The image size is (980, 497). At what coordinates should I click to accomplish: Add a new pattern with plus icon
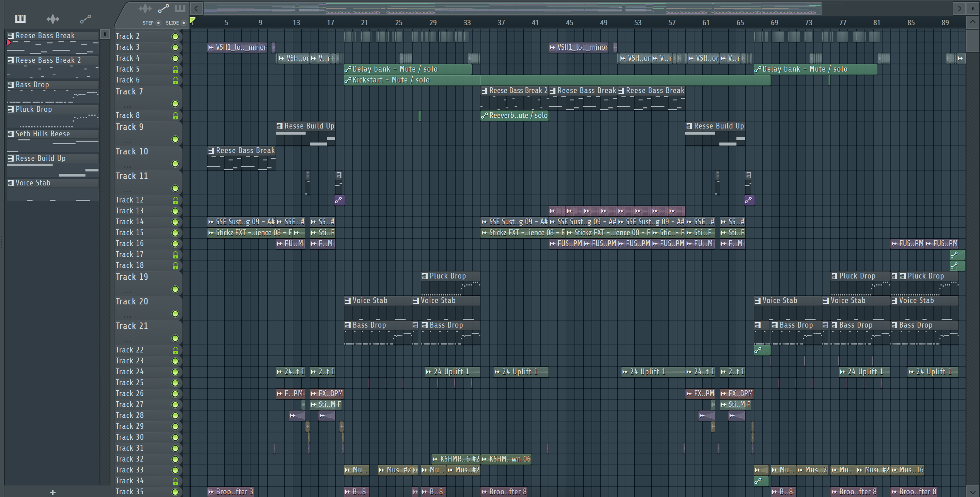(x=53, y=493)
